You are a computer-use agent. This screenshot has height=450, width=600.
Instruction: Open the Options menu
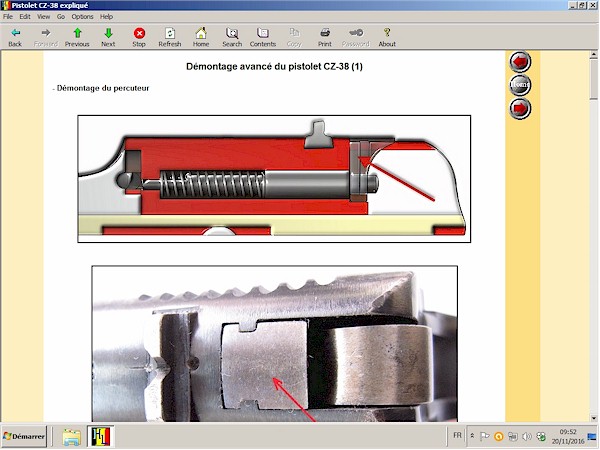click(82, 16)
